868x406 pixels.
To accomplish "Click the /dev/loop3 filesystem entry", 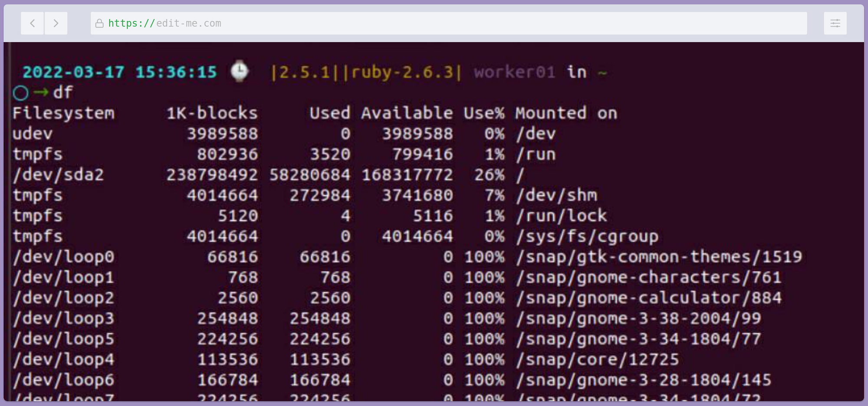I will click(x=63, y=318).
